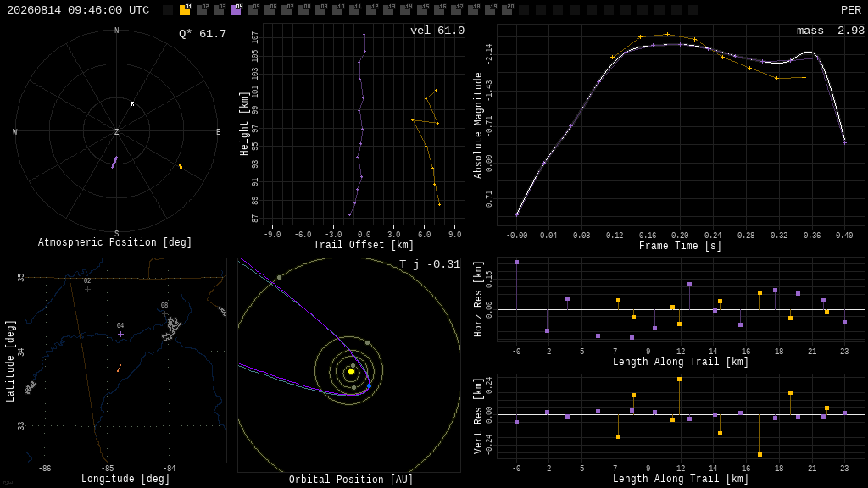Click the yellow Sun in orbital plot
The image size is (868, 488).
click(x=351, y=372)
